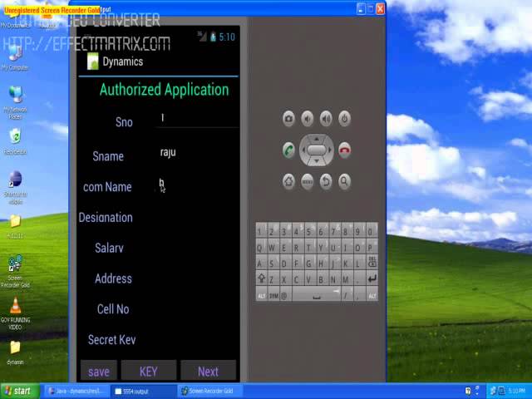Image resolution: width=532 pixels, height=399 pixels.
Task: Click the save button in app
Action: tap(99, 372)
